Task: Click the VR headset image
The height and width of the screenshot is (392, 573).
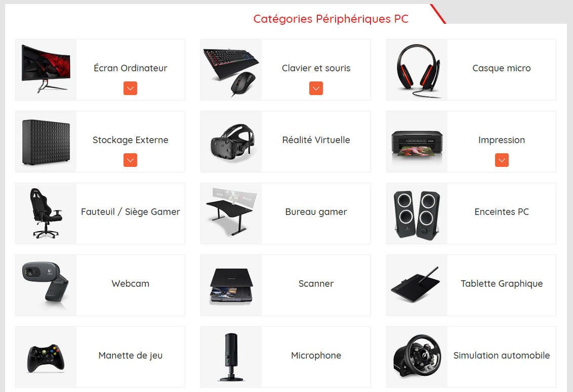Action: click(231, 142)
